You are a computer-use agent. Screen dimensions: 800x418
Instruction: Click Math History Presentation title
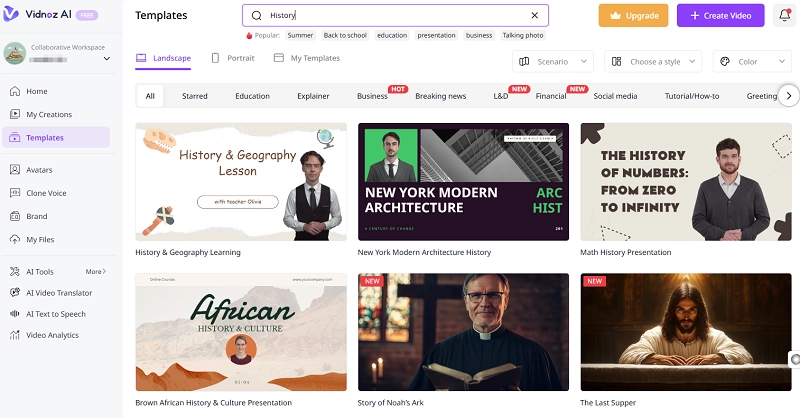(x=626, y=252)
